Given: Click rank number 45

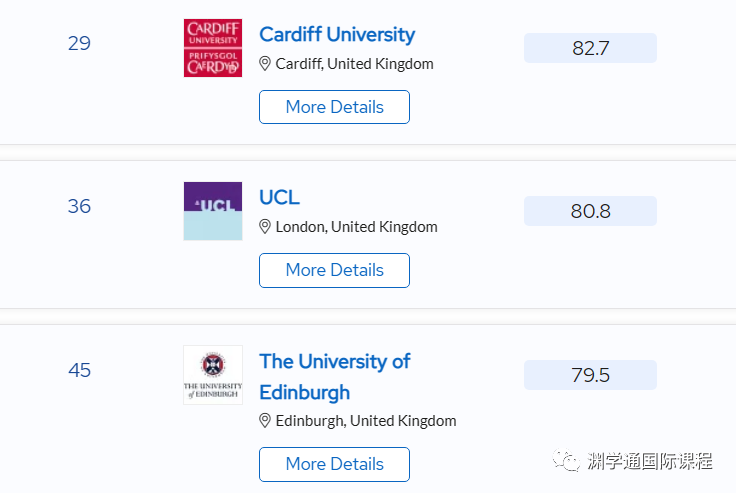Looking at the screenshot, I should click(79, 370).
